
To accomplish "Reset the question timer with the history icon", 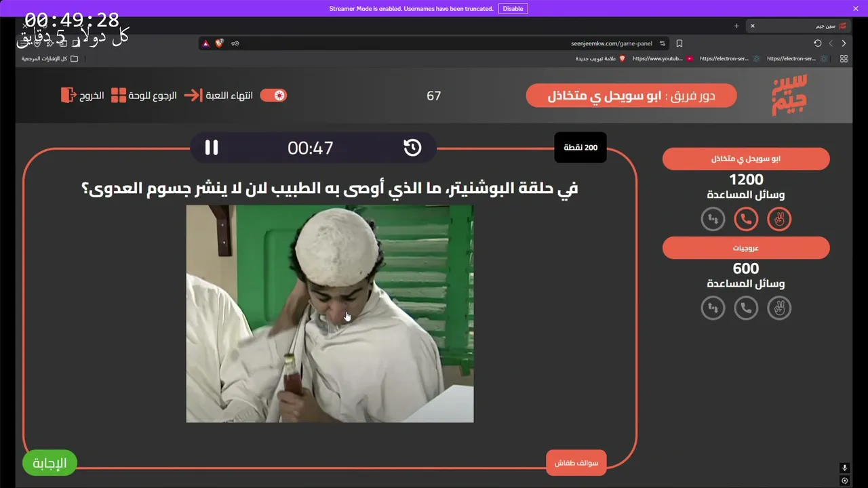I will coord(412,148).
